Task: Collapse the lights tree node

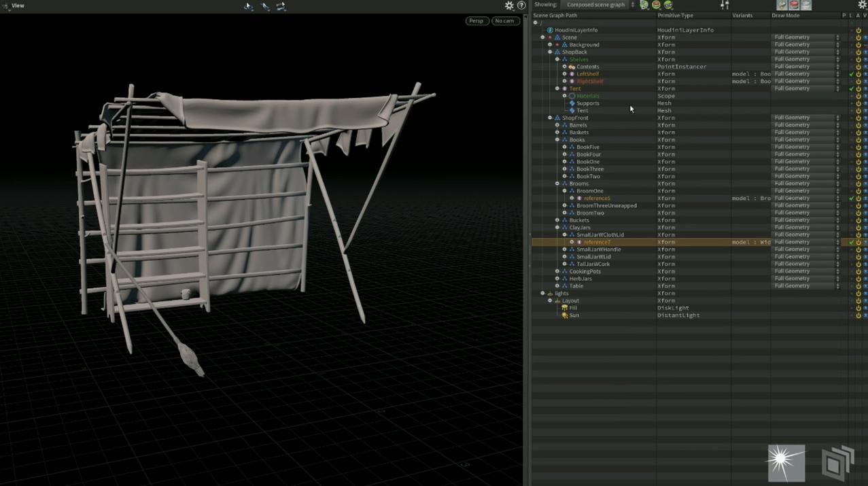Action: (542, 293)
